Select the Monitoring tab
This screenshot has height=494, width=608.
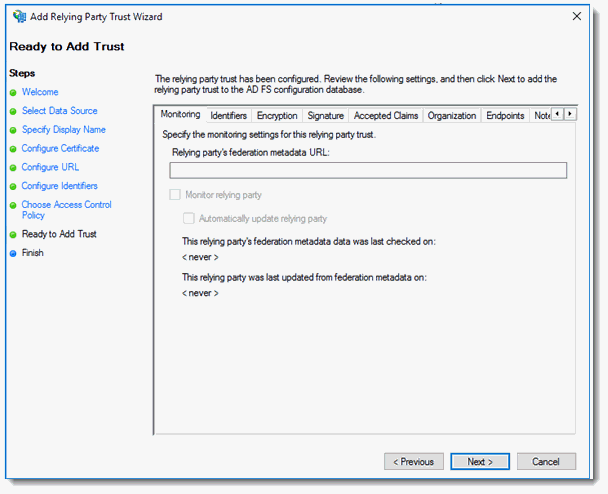(x=180, y=115)
